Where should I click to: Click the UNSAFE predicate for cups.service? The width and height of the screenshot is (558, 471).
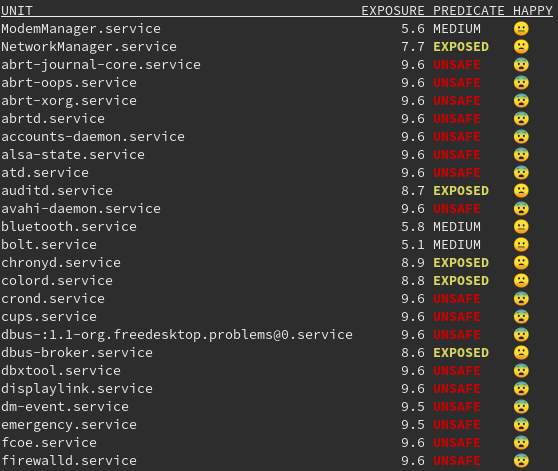coord(457,317)
